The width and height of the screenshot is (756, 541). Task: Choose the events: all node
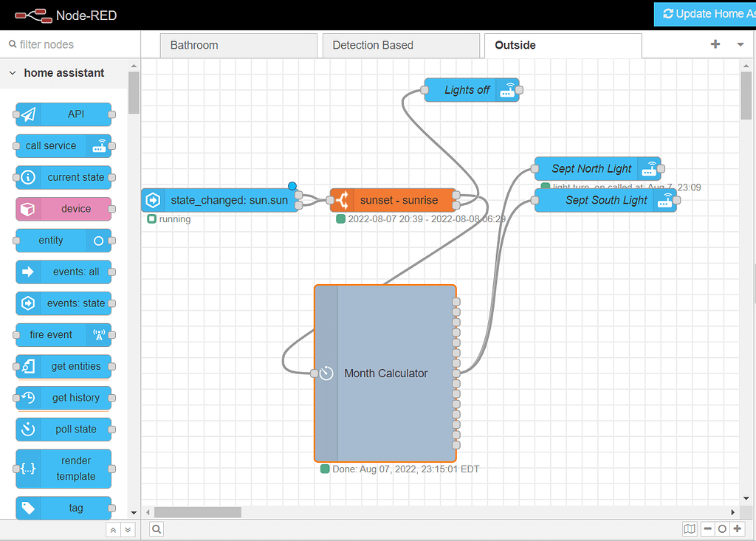pyautogui.click(x=63, y=272)
